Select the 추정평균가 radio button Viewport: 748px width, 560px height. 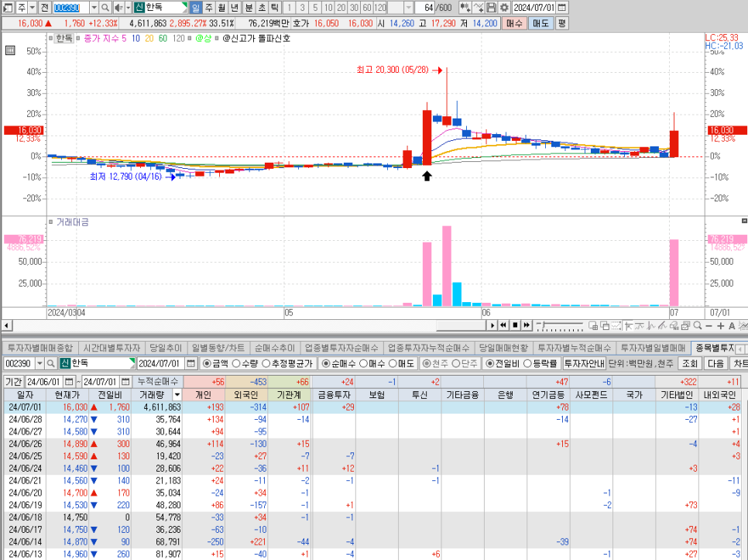tap(266, 363)
